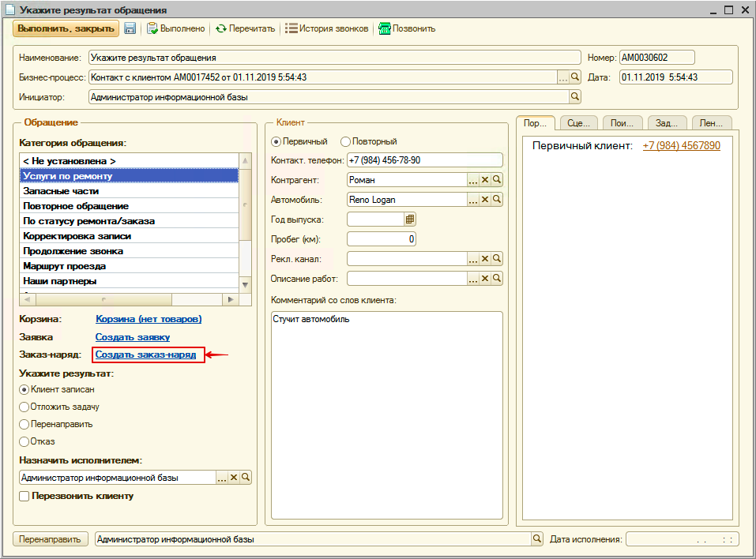Open selection list for Рекл. канал
Viewport: 756px width, 559px height.
pyautogui.click(x=473, y=259)
